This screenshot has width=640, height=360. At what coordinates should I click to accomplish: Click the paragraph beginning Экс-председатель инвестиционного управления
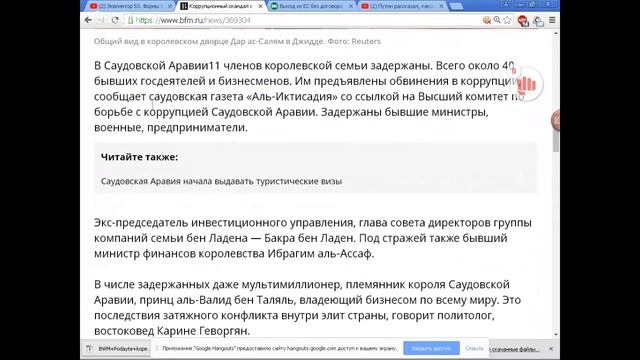(313, 238)
